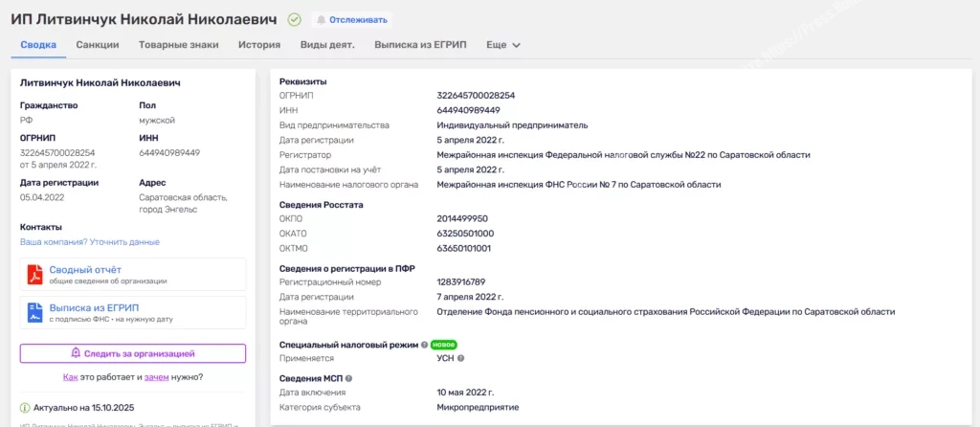Click the green новое badge
Viewport: 980px width, 427px height.
coord(443,344)
